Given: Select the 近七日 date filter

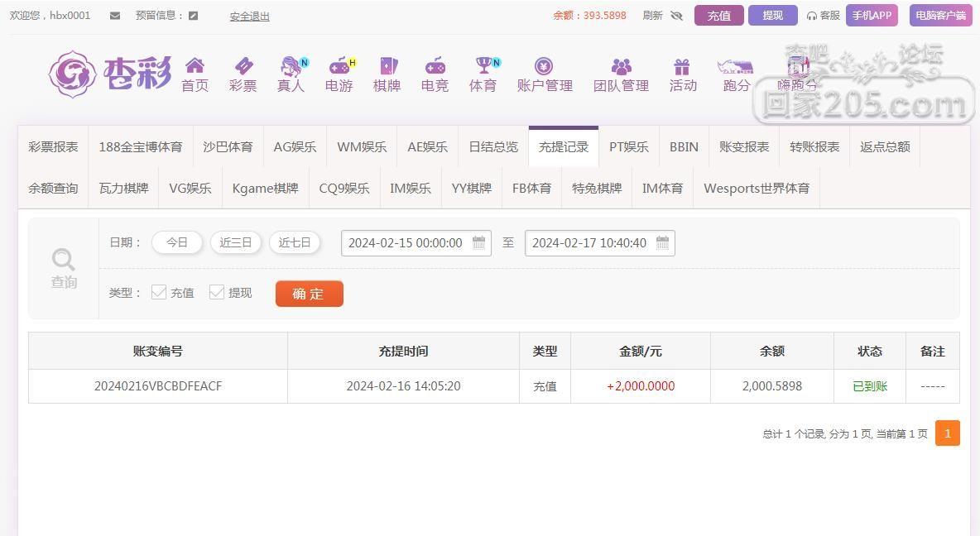Looking at the screenshot, I should [295, 242].
